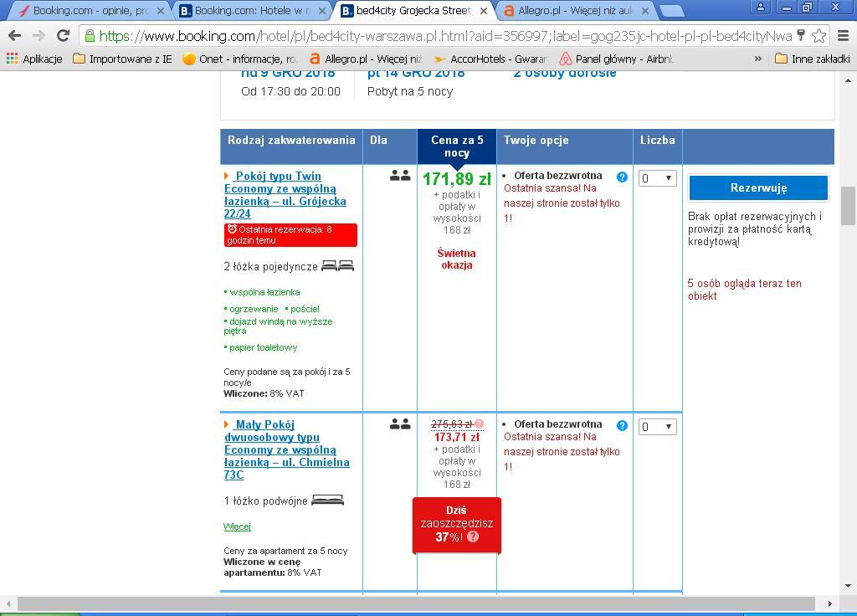
Task: Open Mały Pokój dwuosobowy Economy room link
Action: pos(286,449)
